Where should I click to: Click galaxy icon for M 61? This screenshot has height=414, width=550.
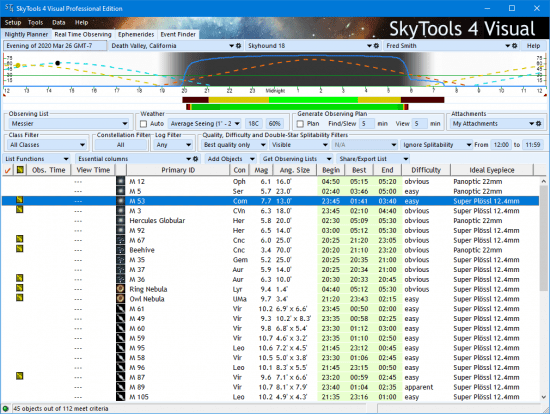pos(121,309)
